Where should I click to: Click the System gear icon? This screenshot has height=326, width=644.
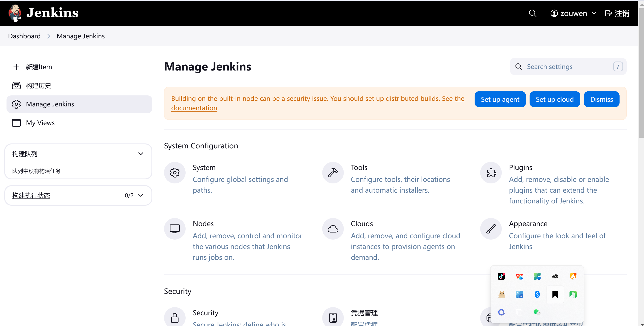point(175,173)
